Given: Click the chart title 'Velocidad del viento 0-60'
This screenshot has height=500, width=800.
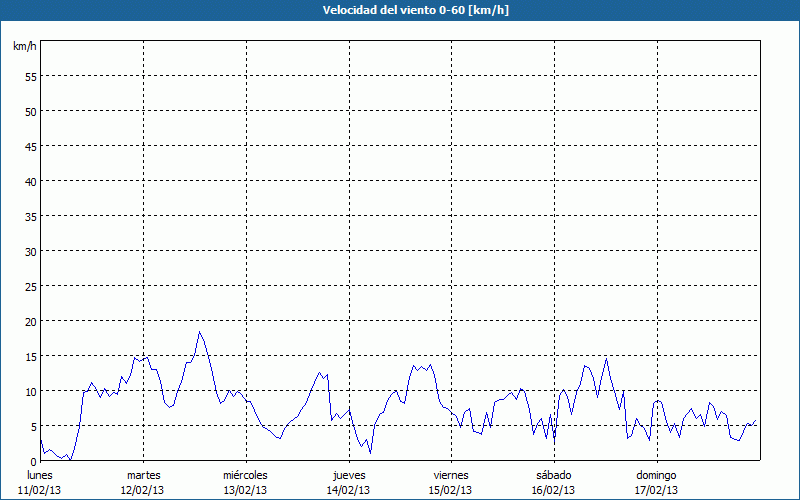Looking at the screenshot, I should [399, 11].
